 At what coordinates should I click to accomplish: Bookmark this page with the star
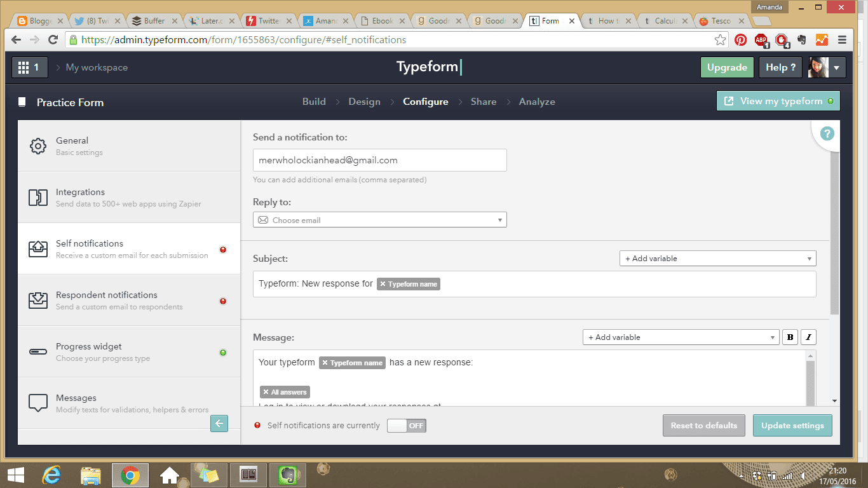pyautogui.click(x=720, y=40)
